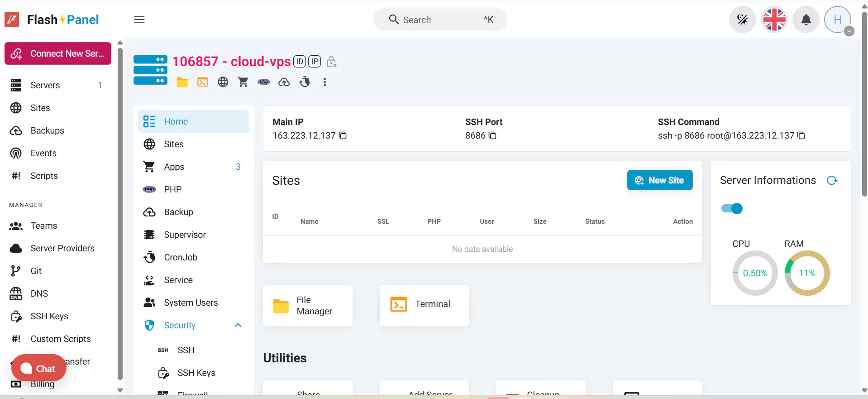Collapse the Security submenu

(238, 325)
